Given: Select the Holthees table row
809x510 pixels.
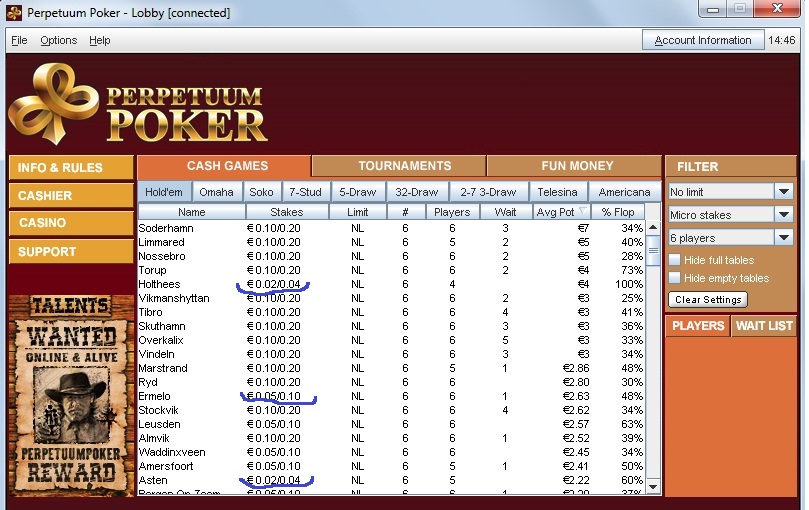Looking at the screenshot, I should (x=391, y=284).
